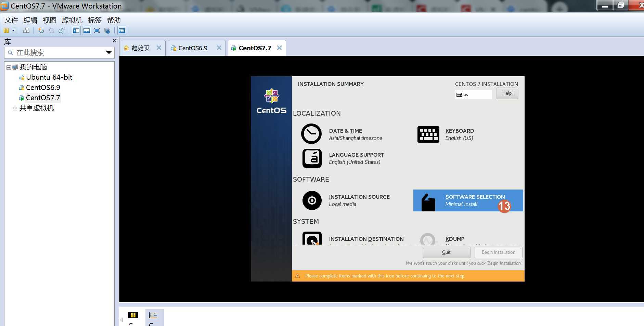
Task: Click the 我的电脑 computer icon
Action: 15,67
